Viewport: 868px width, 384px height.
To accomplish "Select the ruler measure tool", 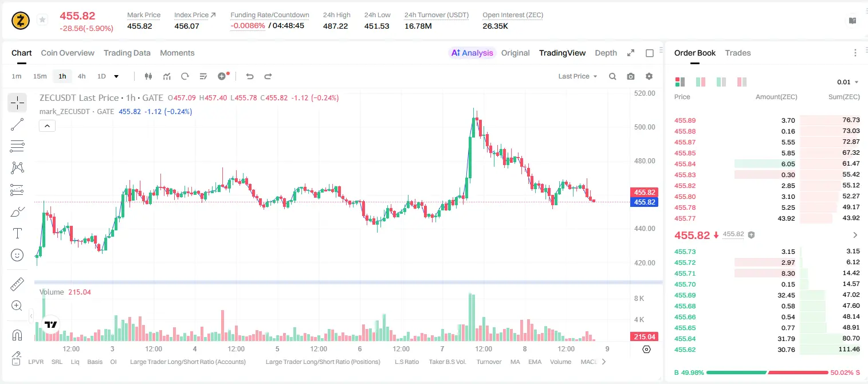I will (x=17, y=284).
